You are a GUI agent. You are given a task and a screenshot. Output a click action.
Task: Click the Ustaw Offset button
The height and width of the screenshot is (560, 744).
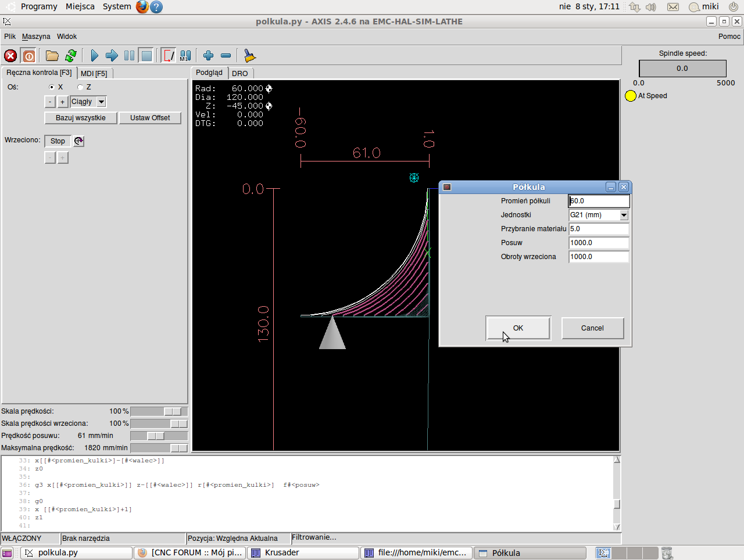click(x=150, y=118)
